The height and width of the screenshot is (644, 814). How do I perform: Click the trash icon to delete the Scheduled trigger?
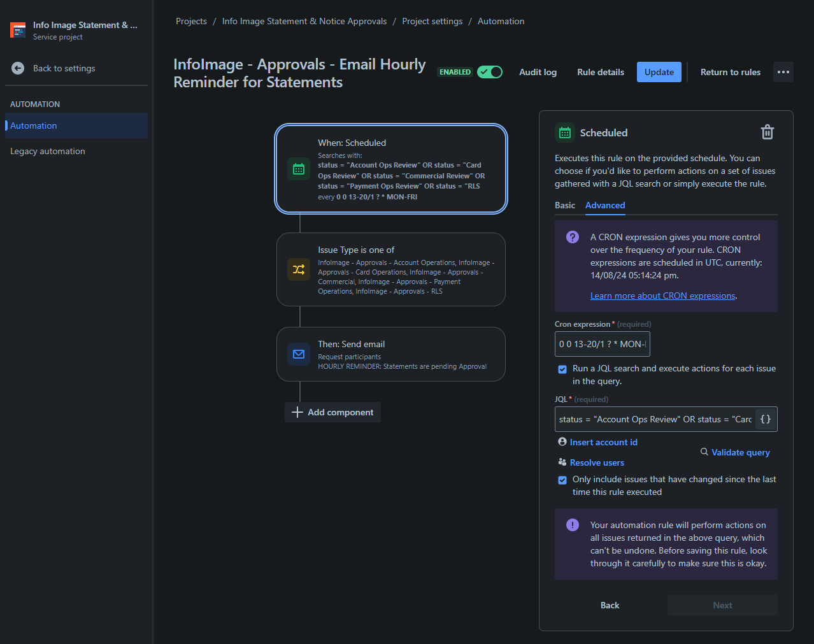(x=768, y=132)
